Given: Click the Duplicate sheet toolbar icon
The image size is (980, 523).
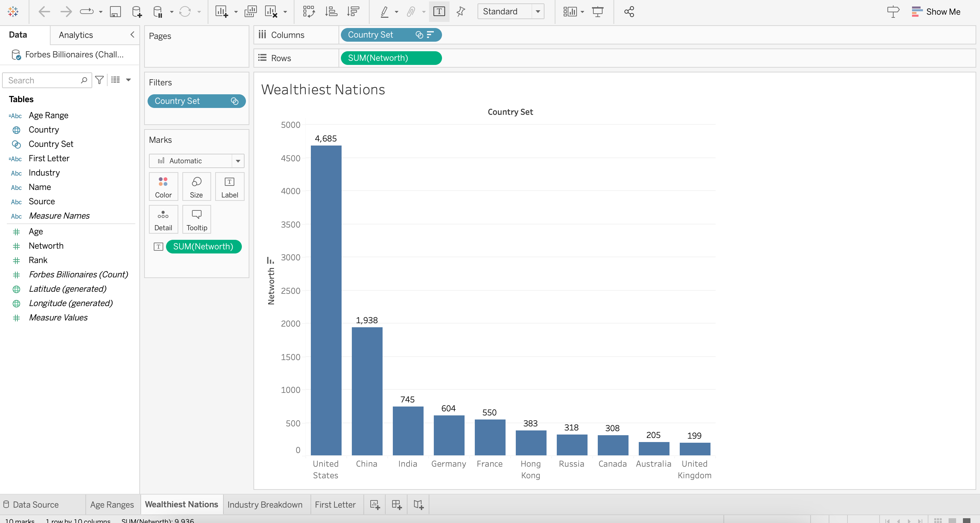Looking at the screenshot, I should [x=250, y=12].
